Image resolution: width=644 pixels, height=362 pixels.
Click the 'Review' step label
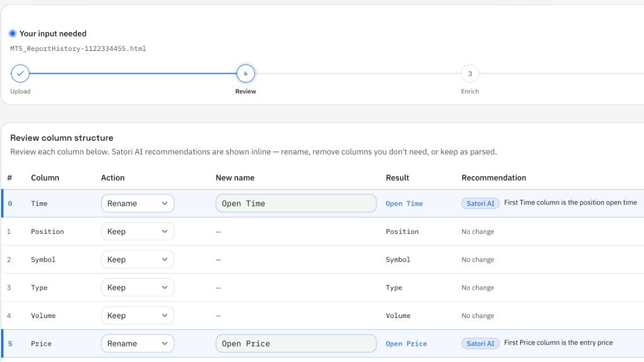coord(246,91)
